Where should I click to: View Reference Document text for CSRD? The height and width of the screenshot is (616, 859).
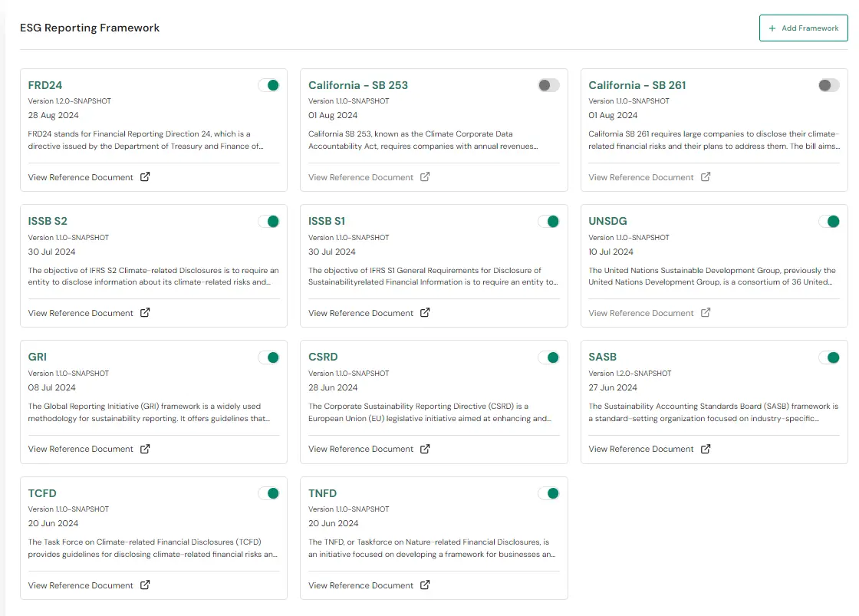tap(360, 449)
